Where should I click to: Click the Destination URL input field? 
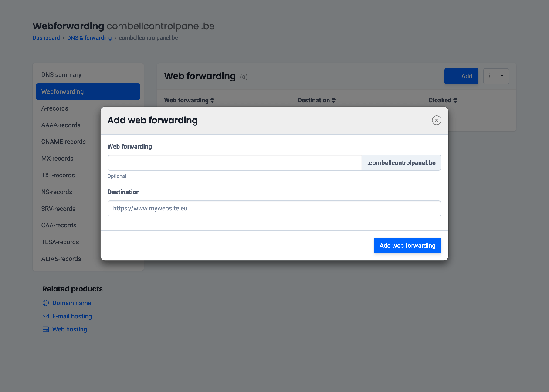coord(274,208)
